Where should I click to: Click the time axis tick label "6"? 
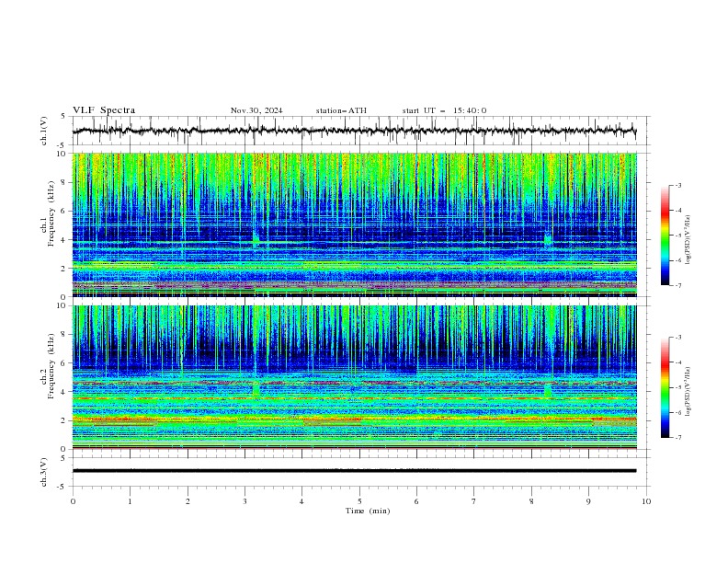pyautogui.click(x=416, y=501)
